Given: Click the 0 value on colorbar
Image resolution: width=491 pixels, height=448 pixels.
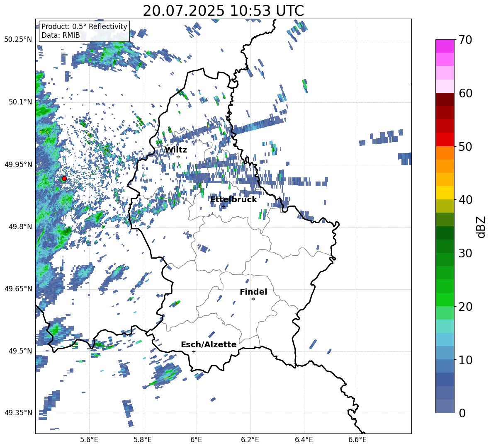Looking at the screenshot, I should click(x=462, y=413).
